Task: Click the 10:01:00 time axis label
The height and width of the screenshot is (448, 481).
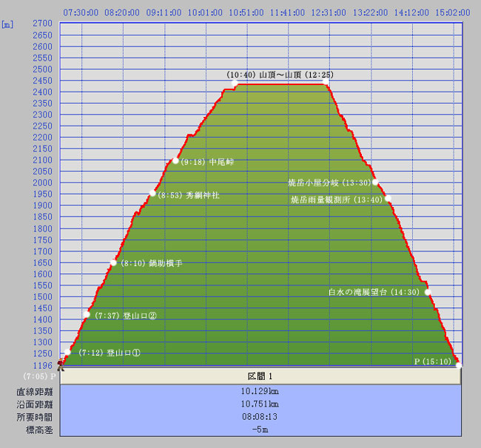Action: [x=205, y=13]
